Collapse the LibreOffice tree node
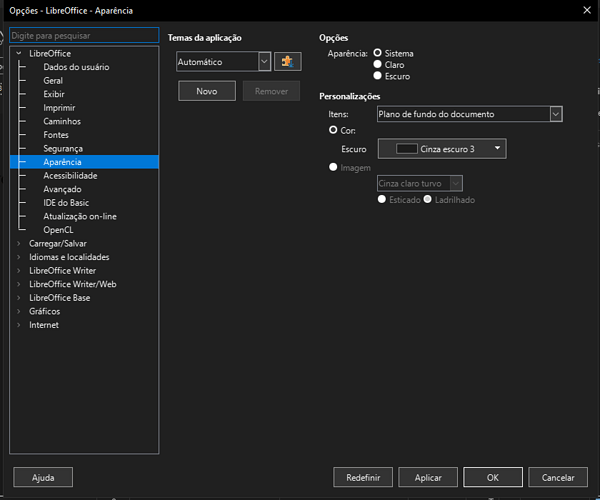600x500 pixels. [19, 53]
